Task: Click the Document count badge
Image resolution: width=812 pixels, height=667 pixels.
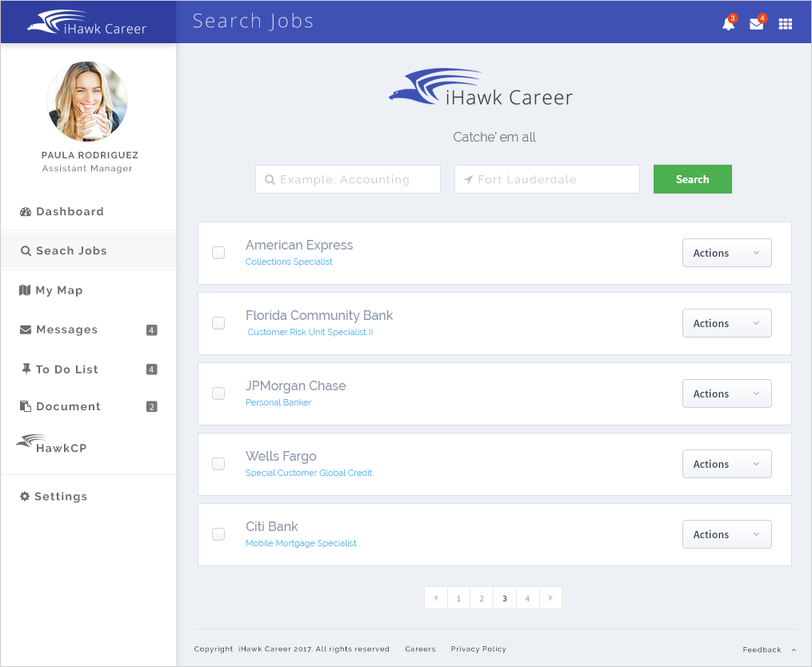Action: [152, 406]
